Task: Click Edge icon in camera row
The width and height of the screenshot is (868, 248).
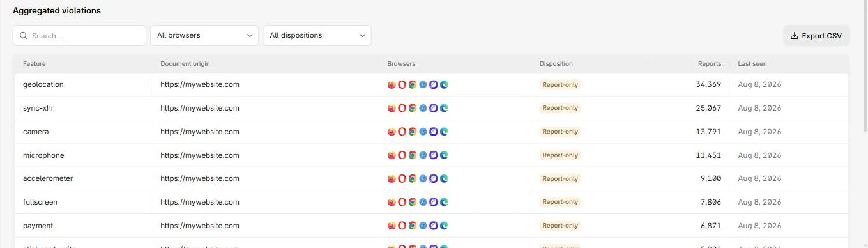Action: 444,132
